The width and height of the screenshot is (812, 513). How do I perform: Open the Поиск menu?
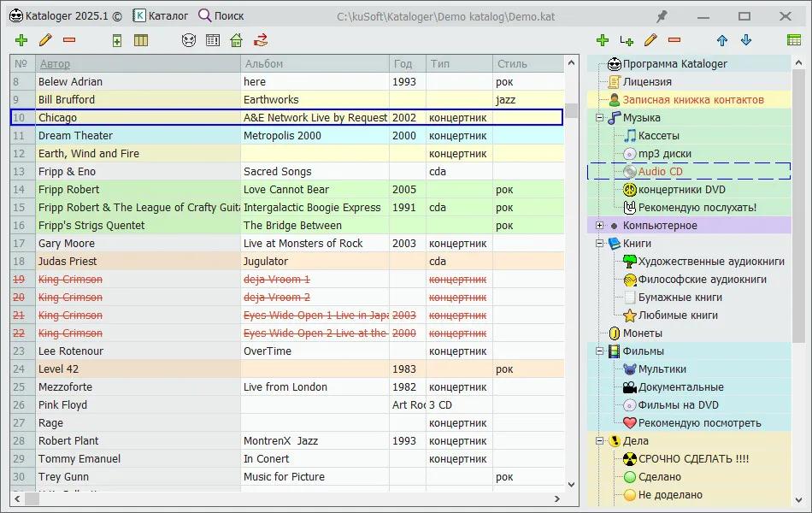click(221, 15)
